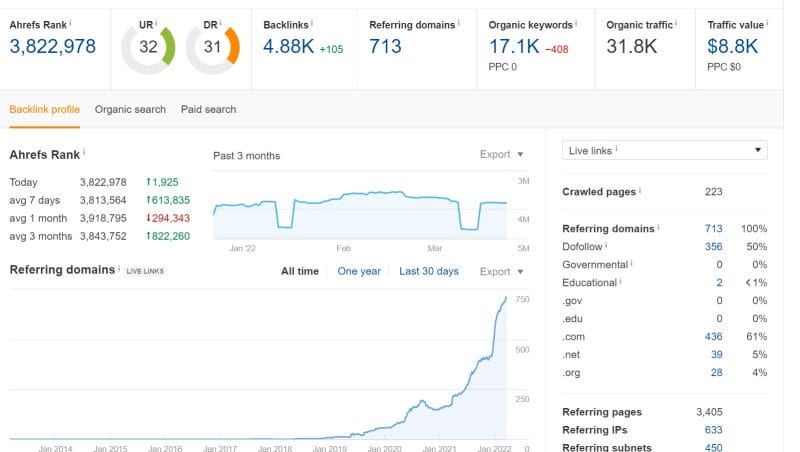
Task: Click the Organic traffic value 31.8K
Action: coord(631,46)
